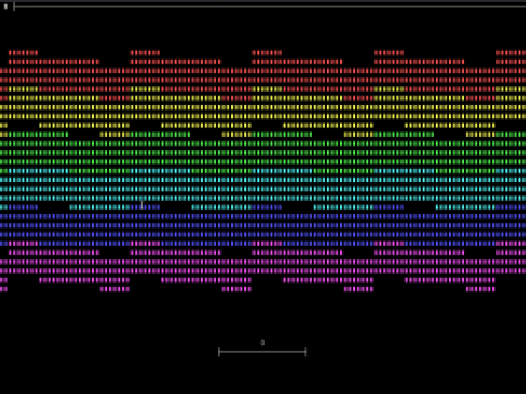Screen dimensions: 526x394
Task: Click the solid yellow band
Action: 263,112
